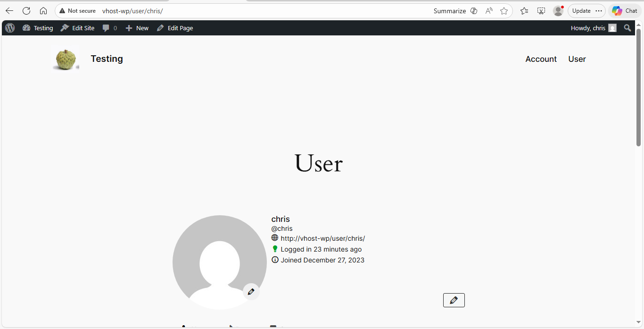Click the Edit Site pin icon
The height and width of the screenshot is (329, 644).
pos(64,28)
